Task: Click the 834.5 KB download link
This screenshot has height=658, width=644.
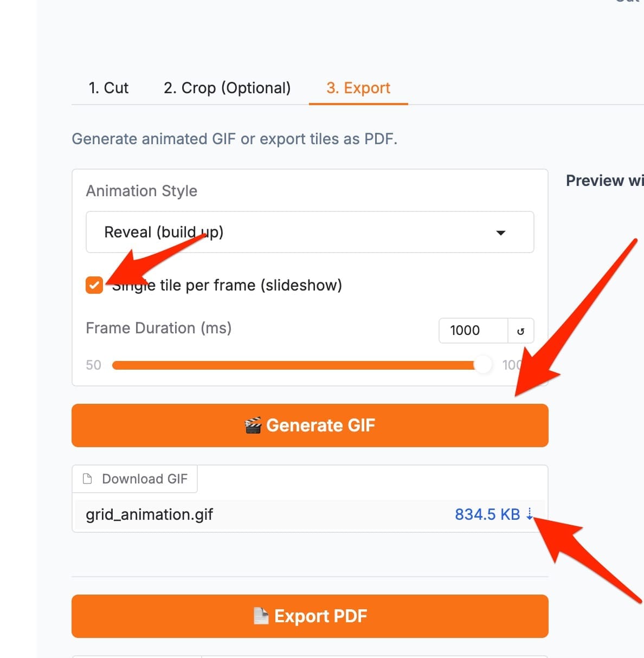Action: [487, 514]
